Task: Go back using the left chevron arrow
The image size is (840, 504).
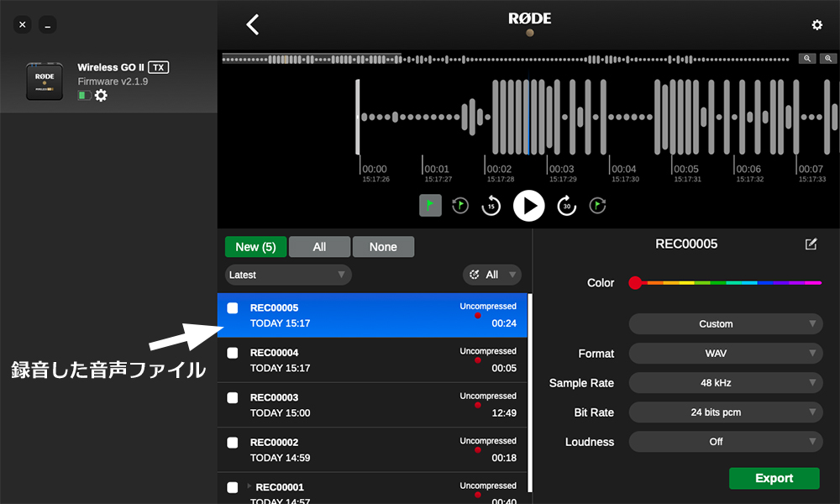Action: [252, 24]
